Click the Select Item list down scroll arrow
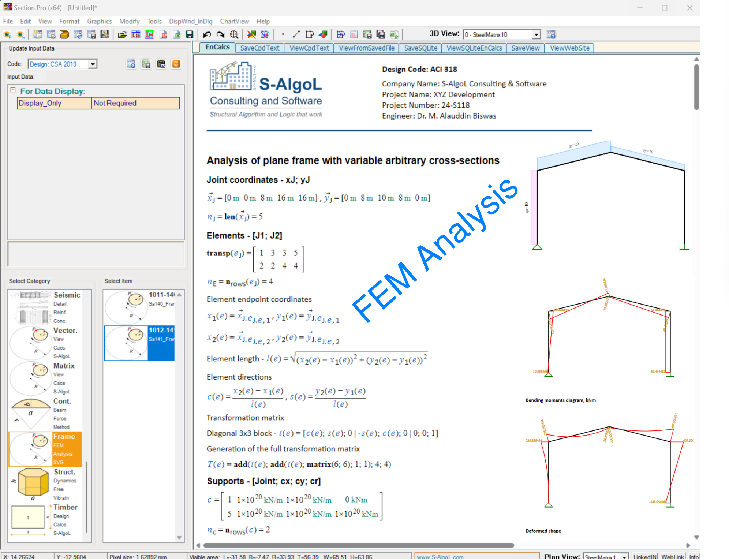This screenshot has width=729, height=560. (x=179, y=537)
